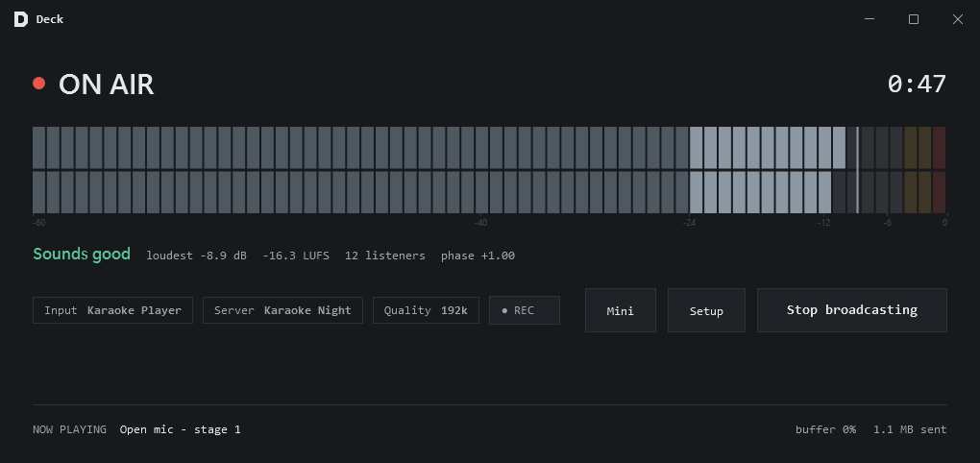Toggle the REC recording button
This screenshot has width=980, height=463.
(x=525, y=310)
